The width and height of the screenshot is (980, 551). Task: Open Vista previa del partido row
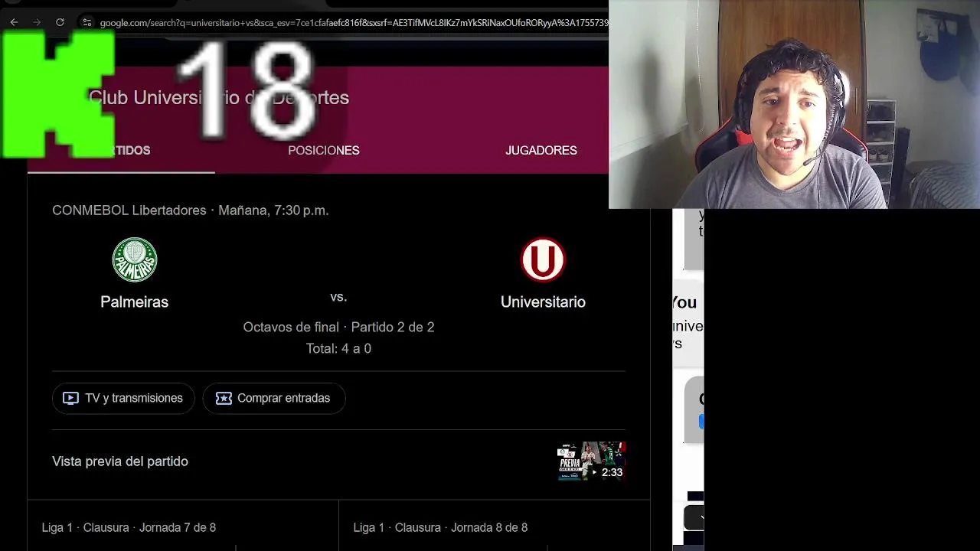[x=338, y=461]
